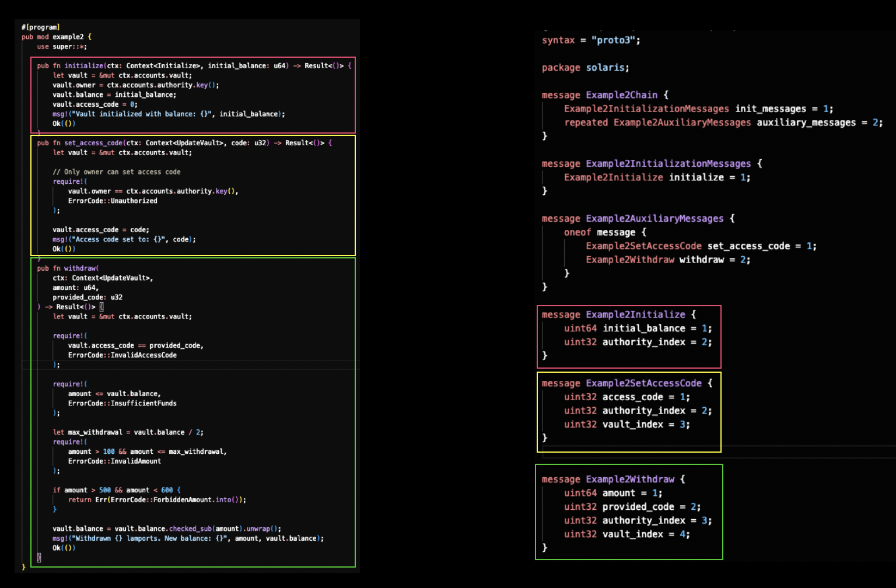Click ErrorCode::InsufficientFunds text
This screenshot has width=896, height=588.
[x=122, y=403]
